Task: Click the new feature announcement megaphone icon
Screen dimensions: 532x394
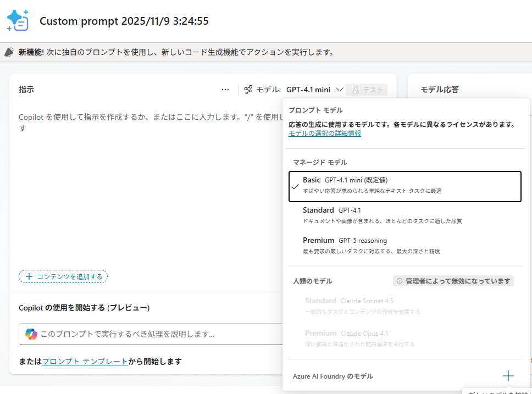Action: [x=9, y=52]
